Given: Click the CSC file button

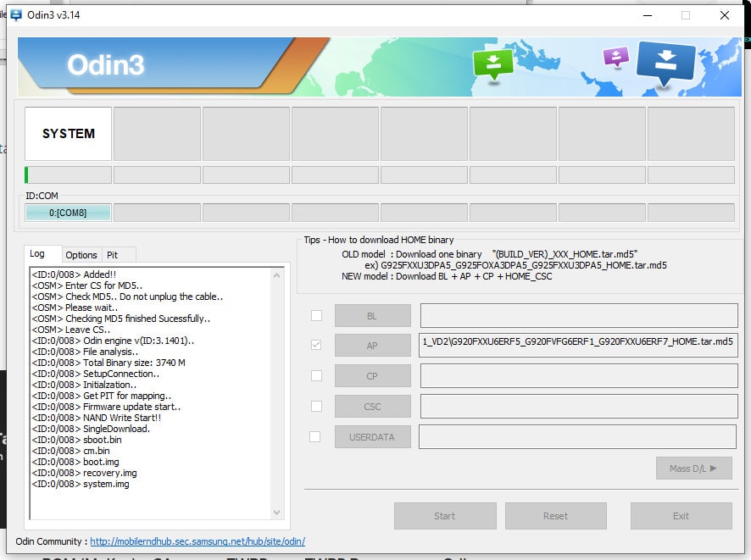Looking at the screenshot, I should click(x=373, y=407).
